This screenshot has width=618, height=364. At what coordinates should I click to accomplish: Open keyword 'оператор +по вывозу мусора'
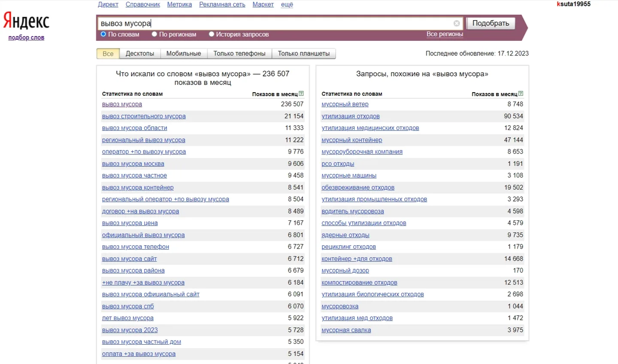144,152
